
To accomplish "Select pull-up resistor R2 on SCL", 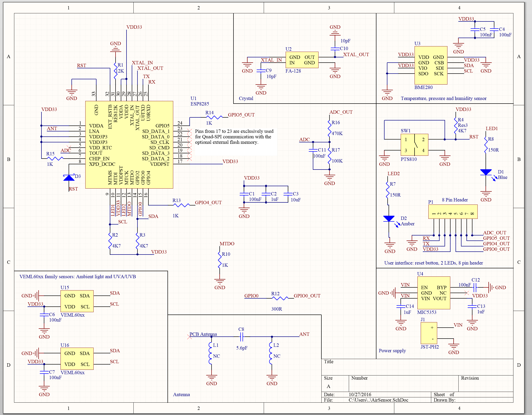I will (x=110, y=240).
